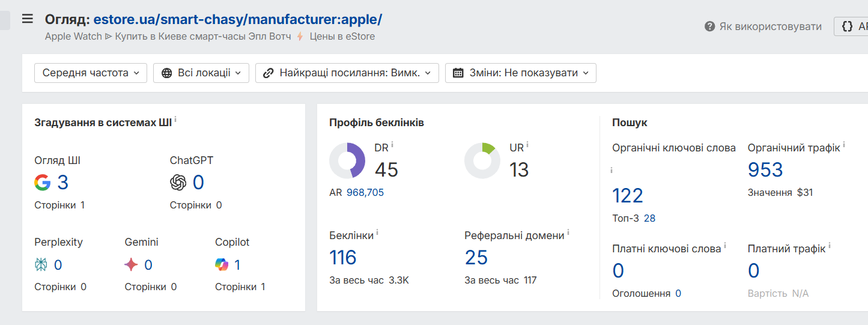Click the AR value 968,705
This screenshot has height=325, width=868.
365,193
